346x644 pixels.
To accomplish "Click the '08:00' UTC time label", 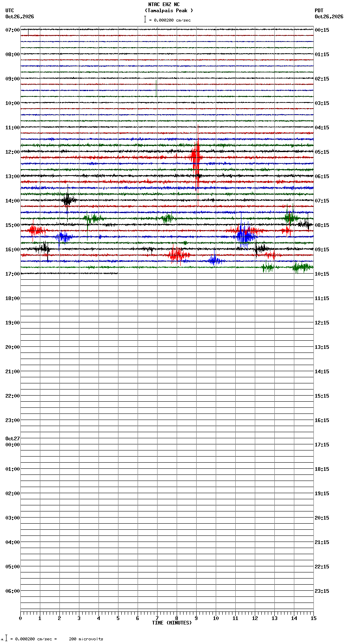I will (x=13, y=54).
